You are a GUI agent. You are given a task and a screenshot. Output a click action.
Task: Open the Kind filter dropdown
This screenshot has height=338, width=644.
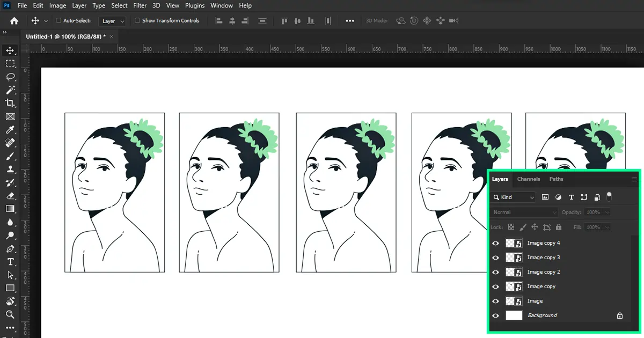point(514,197)
